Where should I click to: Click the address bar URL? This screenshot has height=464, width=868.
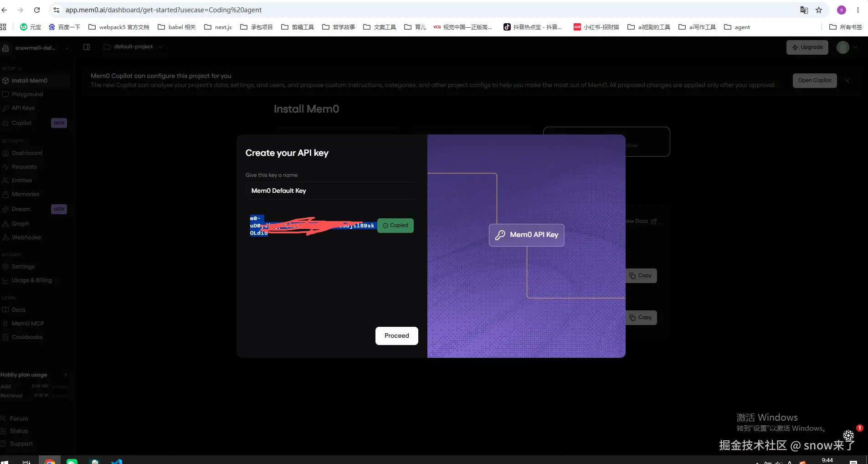pos(164,10)
